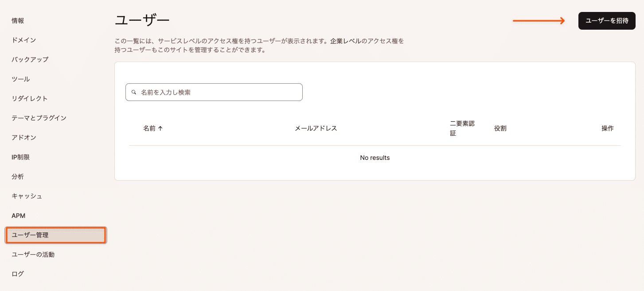Click the magnifying glass search icon
The width and height of the screenshot is (644, 291).
tap(134, 92)
